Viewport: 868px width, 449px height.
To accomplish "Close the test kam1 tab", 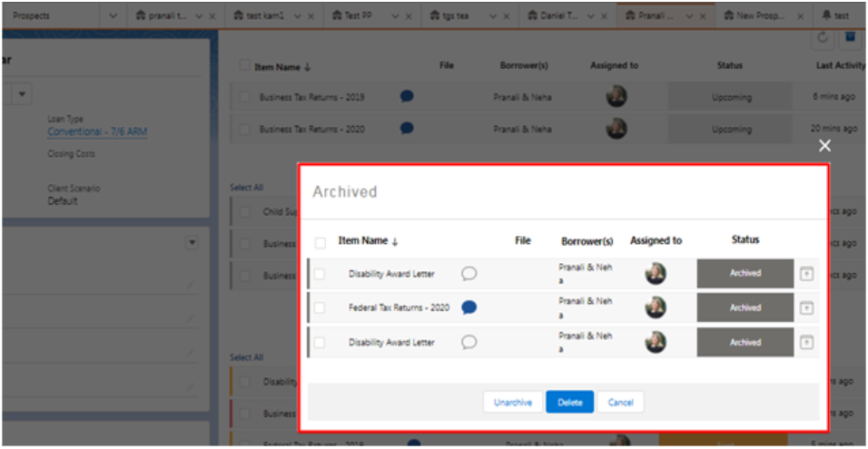I will [311, 16].
